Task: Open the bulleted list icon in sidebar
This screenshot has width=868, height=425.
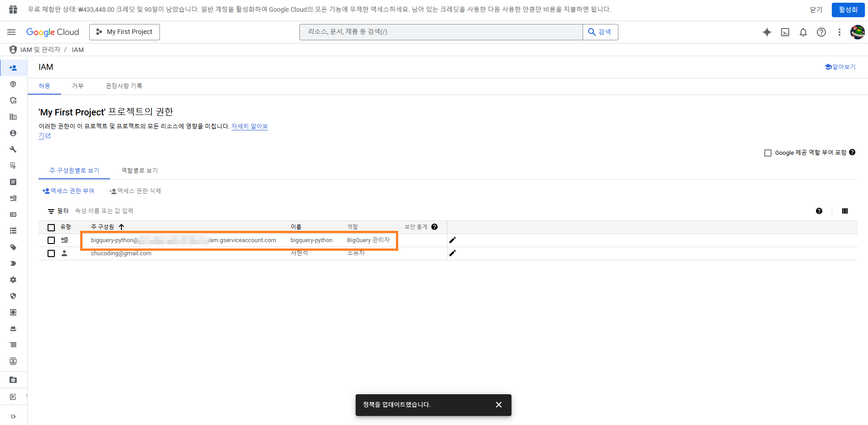Action: click(13, 231)
